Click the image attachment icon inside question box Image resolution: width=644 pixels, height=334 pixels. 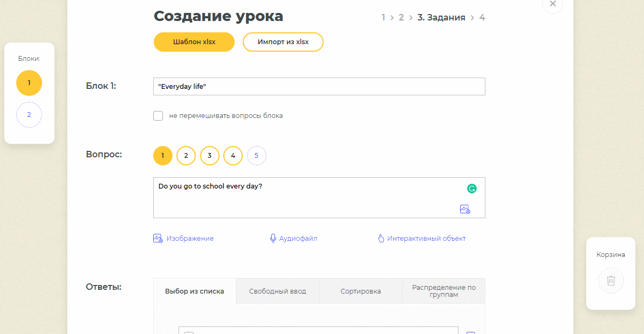[x=464, y=209]
